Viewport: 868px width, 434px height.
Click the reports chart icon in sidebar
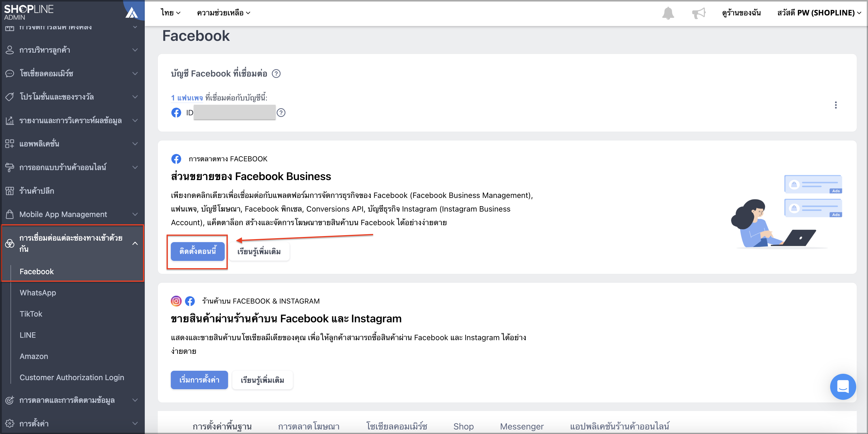(x=10, y=120)
